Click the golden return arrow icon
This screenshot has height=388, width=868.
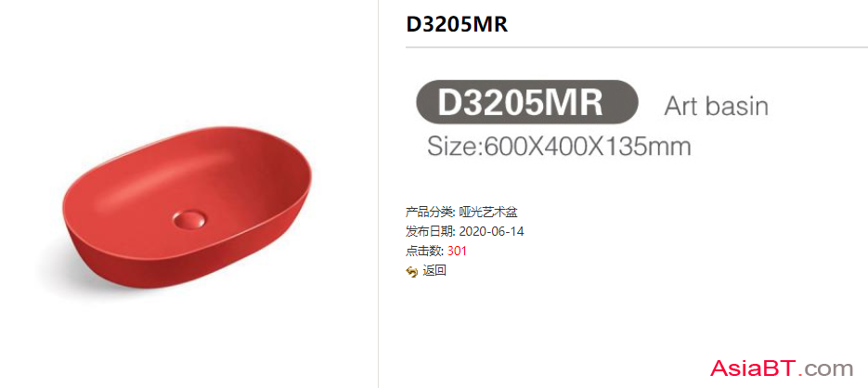[411, 272]
